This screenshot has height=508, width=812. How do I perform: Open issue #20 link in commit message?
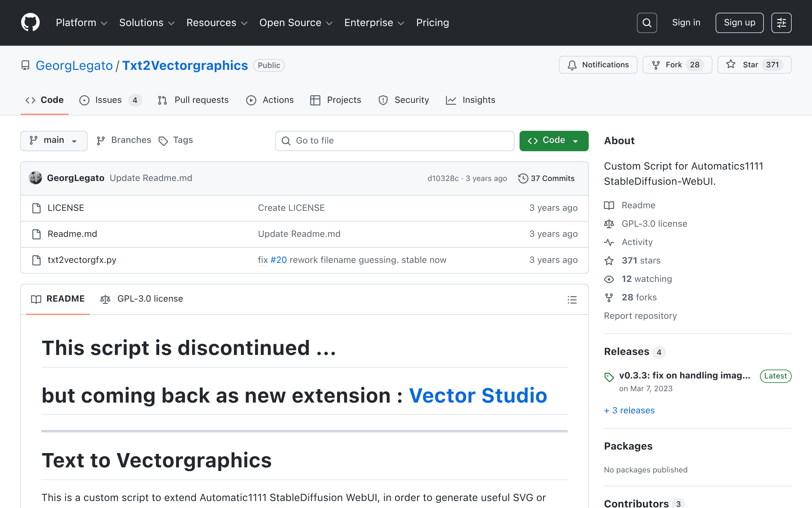point(278,260)
